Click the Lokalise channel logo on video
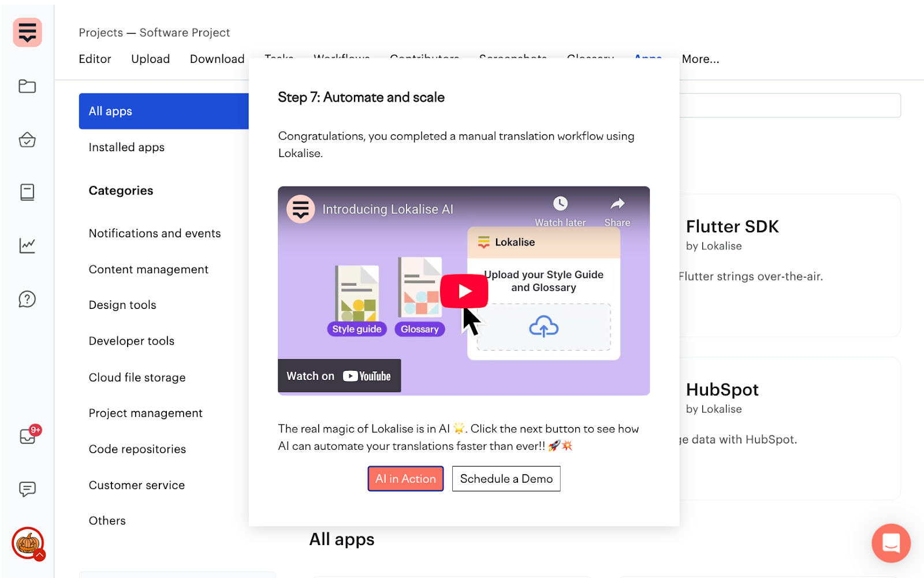 point(300,208)
